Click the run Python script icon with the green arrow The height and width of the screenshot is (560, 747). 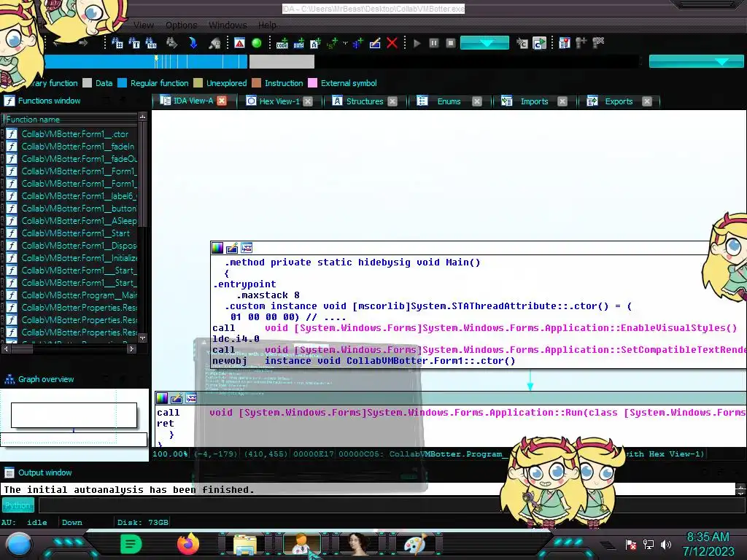[x=539, y=43]
